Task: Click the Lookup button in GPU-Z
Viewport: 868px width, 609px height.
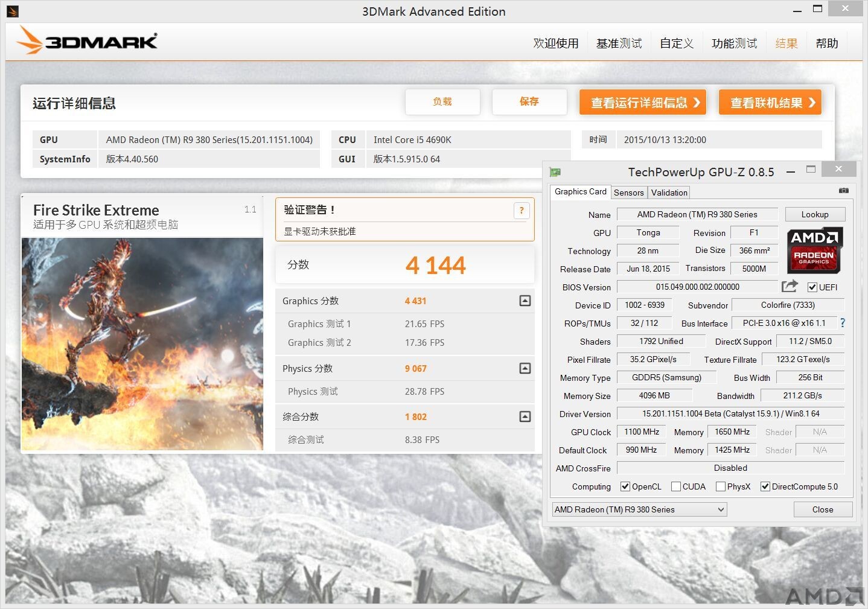Action: pos(815,214)
